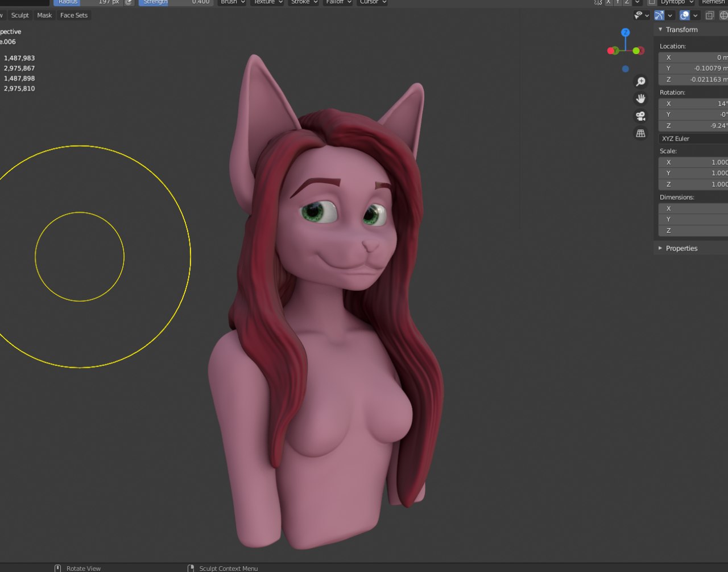This screenshot has height=572, width=728.
Task: Open the XYZ Euler rotation mode dropdown
Action: [693, 138]
